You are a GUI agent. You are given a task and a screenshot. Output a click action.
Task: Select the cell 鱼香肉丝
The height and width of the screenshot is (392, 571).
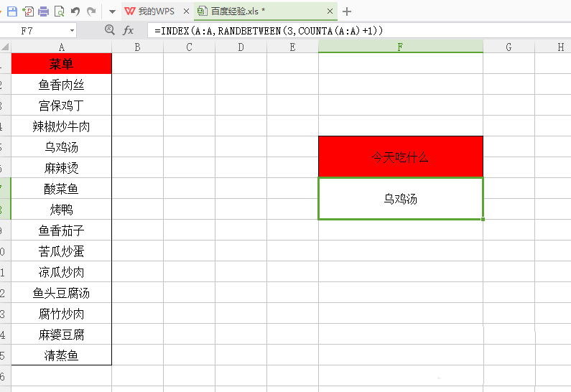62,85
